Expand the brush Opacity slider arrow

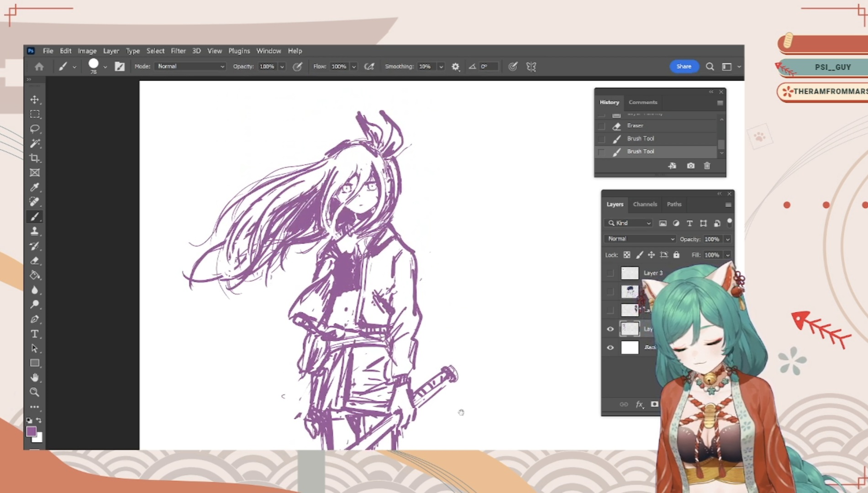pos(282,67)
